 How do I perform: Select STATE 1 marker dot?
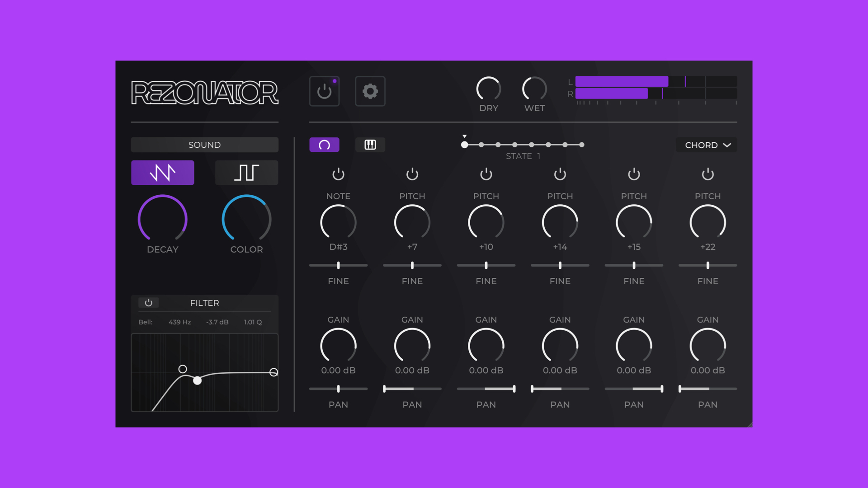[x=465, y=145]
